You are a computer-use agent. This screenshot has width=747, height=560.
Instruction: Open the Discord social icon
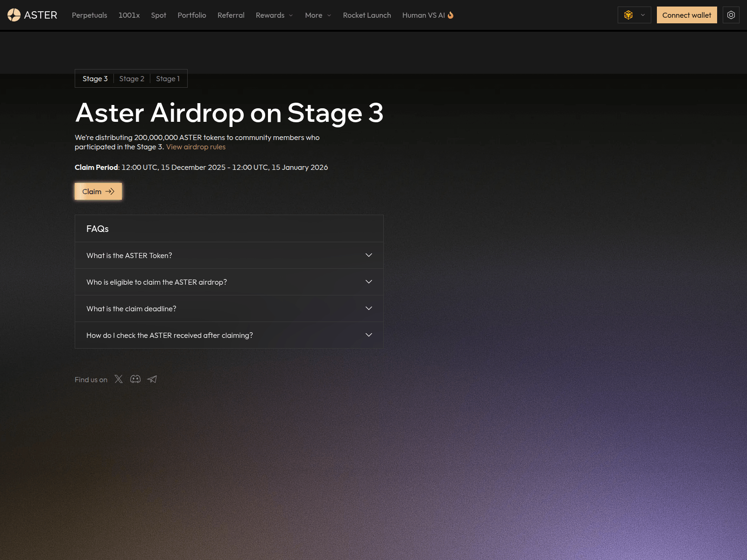(x=135, y=379)
